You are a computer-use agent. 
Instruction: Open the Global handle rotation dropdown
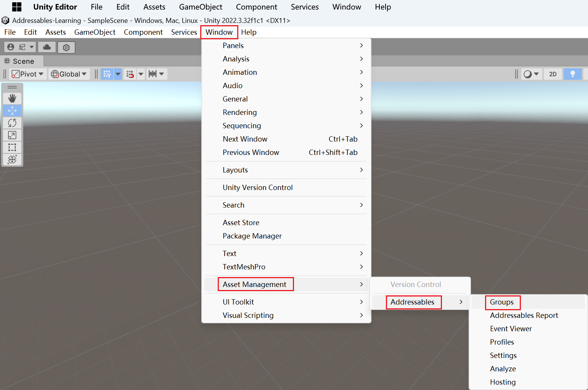(x=69, y=74)
